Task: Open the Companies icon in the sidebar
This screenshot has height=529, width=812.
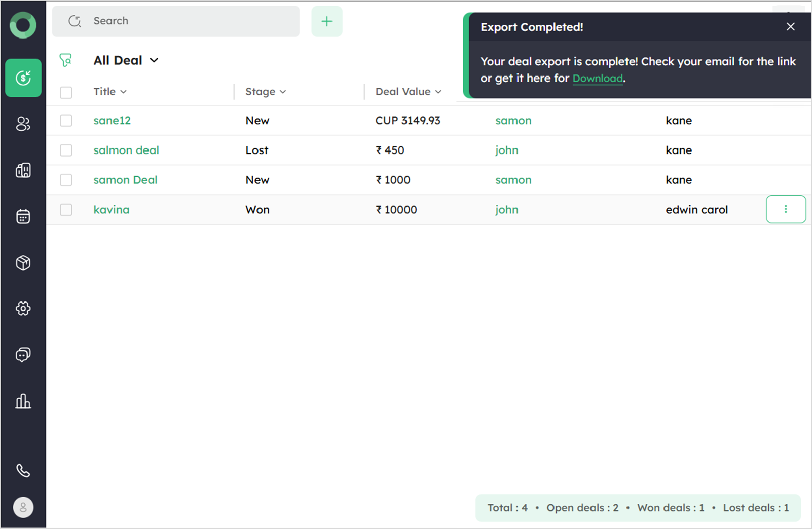Action: pyautogui.click(x=23, y=170)
